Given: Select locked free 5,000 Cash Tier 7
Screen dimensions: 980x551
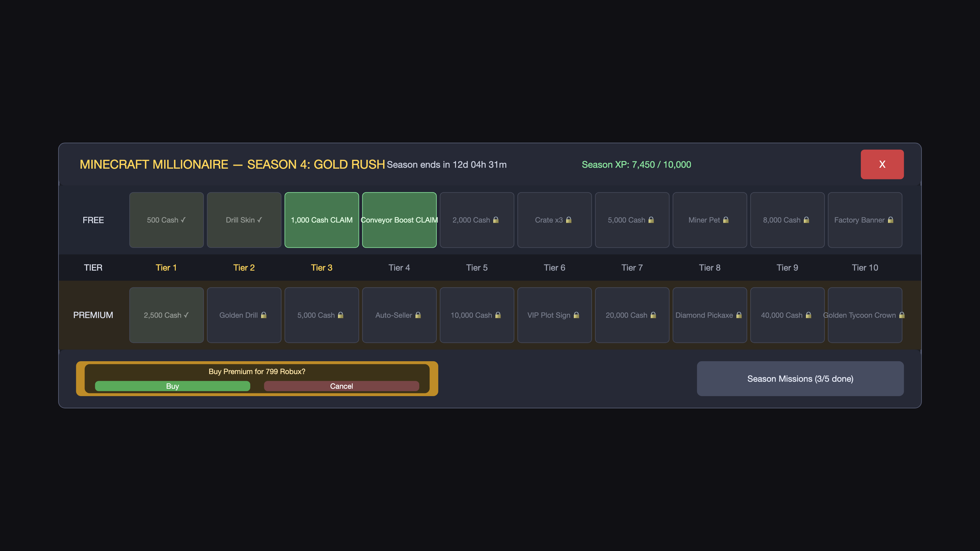Looking at the screenshot, I should pos(632,220).
